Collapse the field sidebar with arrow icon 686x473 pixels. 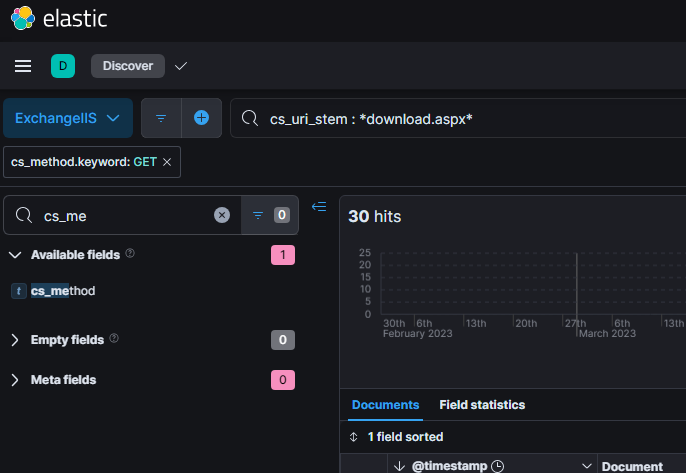coord(319,207)
